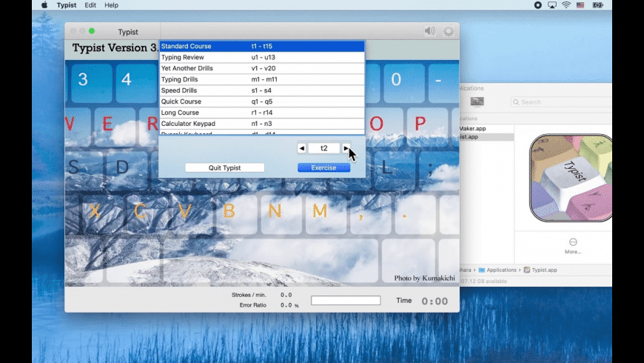Toggle sound with the speaker icon
644x363 pixels.
click(429, 31)
